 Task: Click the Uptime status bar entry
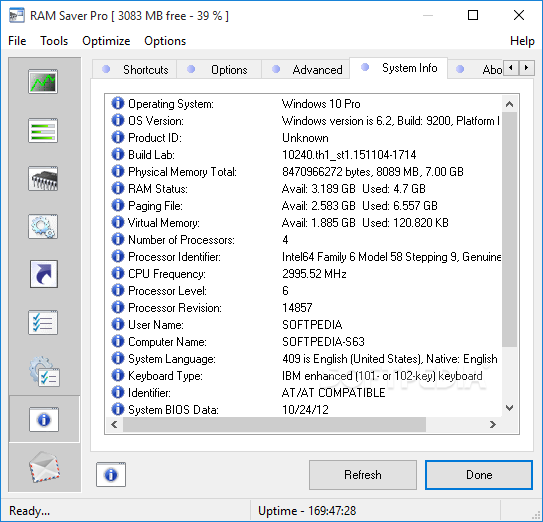307,511
